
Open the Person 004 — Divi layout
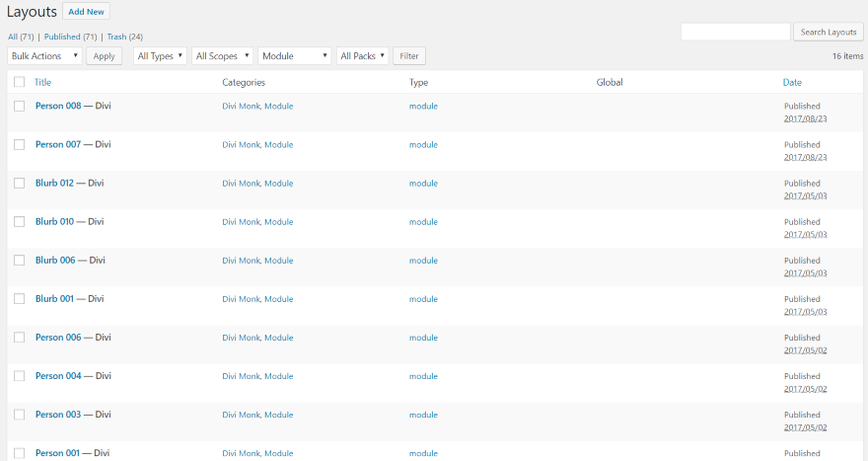coord(58,376)
